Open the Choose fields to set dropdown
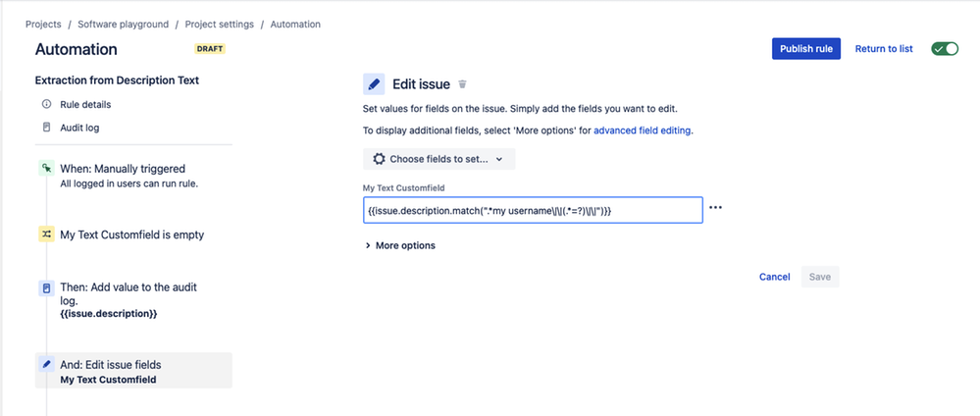This screenshot has height=416, width=980. (x=438, y=159)
